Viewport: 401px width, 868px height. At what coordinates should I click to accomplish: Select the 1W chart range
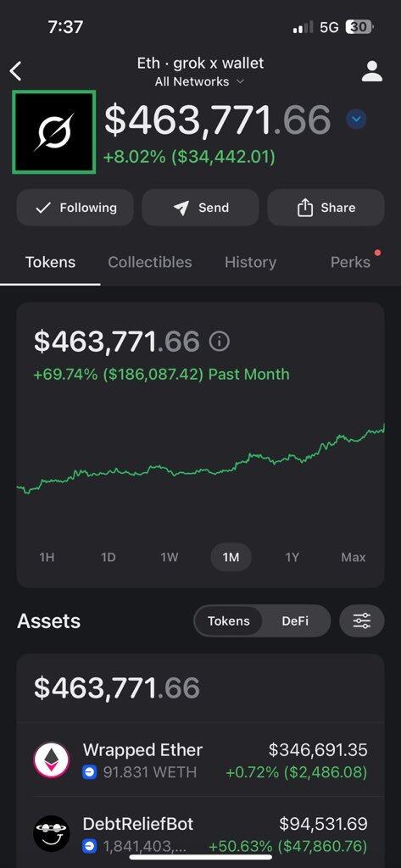[x=170, y=557]
